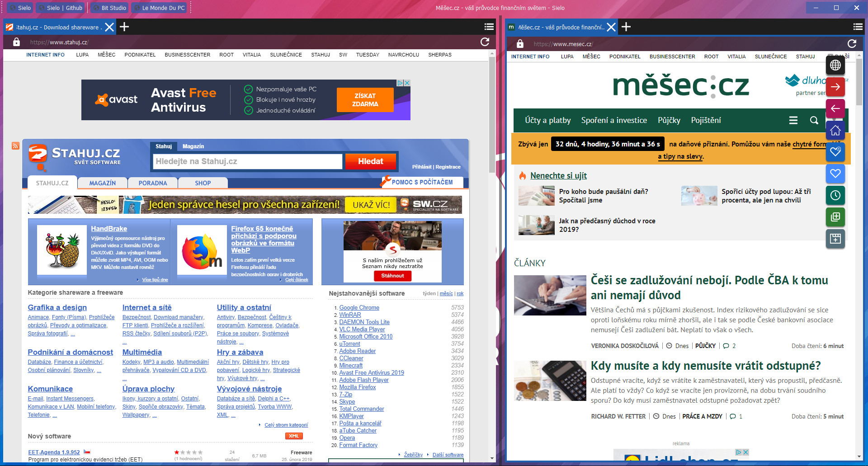Open Nenechte si ujít heading link
The height and width of the screenshot is (466, 868).
(x=558, y=176)
